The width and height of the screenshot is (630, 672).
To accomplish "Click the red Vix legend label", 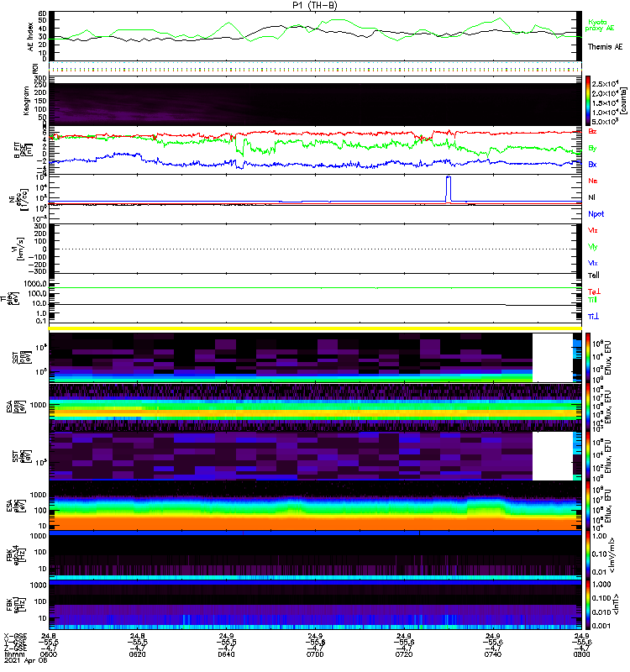I will 593,230.
